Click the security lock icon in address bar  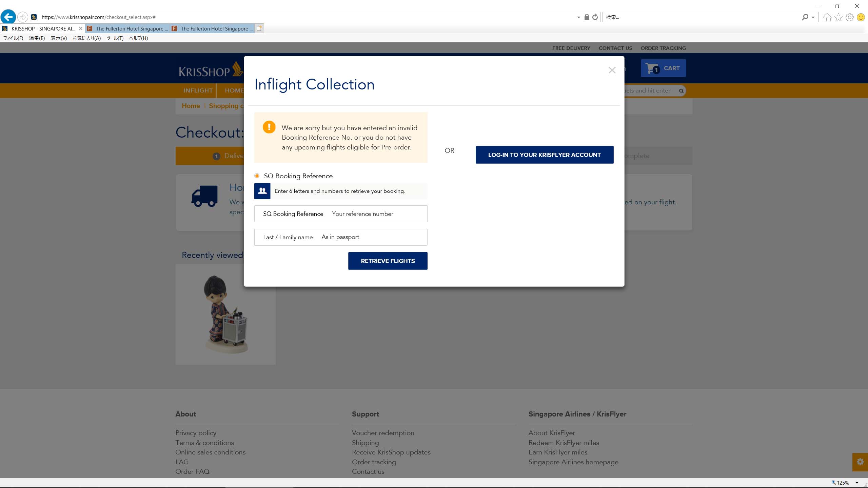tap(587, 17)
